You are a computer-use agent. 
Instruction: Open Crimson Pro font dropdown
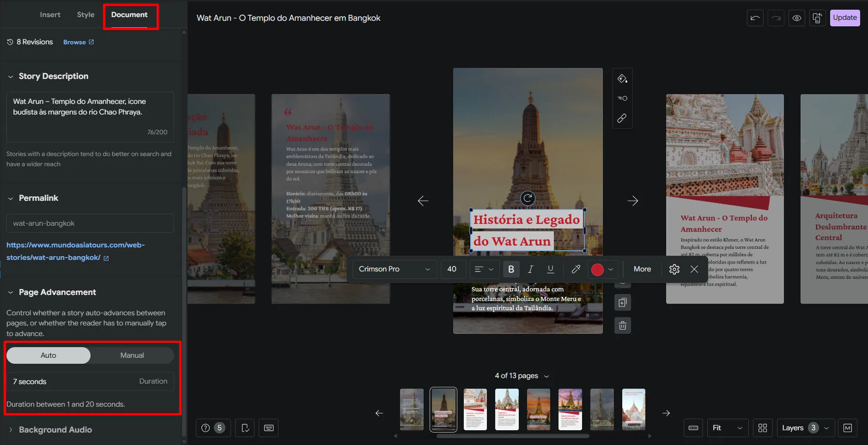[x=394, y=269]
